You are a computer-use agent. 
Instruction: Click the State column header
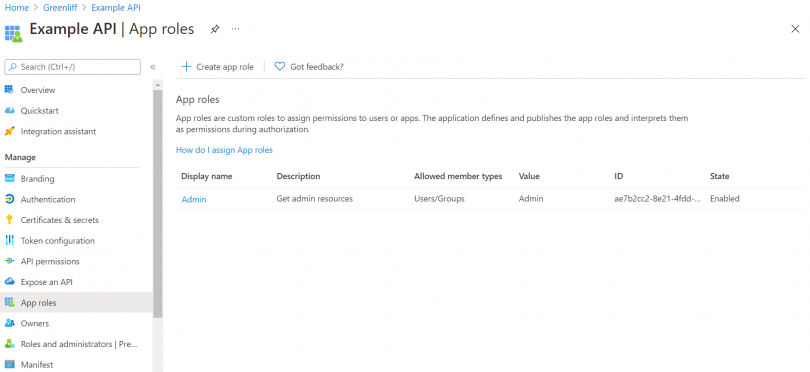(x=720, y=176)
